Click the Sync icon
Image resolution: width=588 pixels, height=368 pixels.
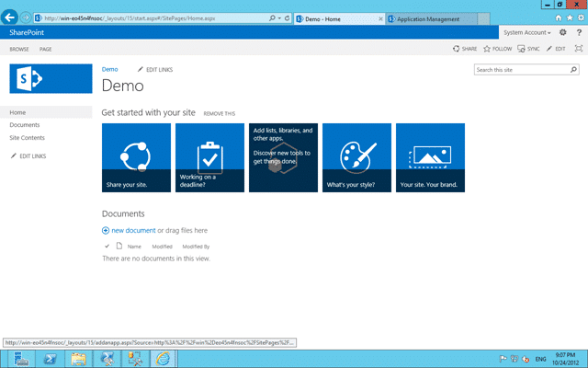[521, 49]
